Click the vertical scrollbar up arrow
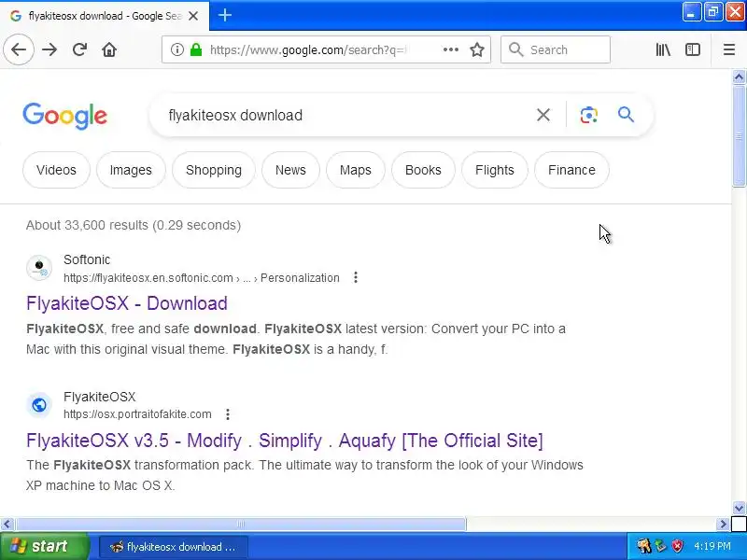The height and width of the screenshot is (560, 747). coord(739,77)
